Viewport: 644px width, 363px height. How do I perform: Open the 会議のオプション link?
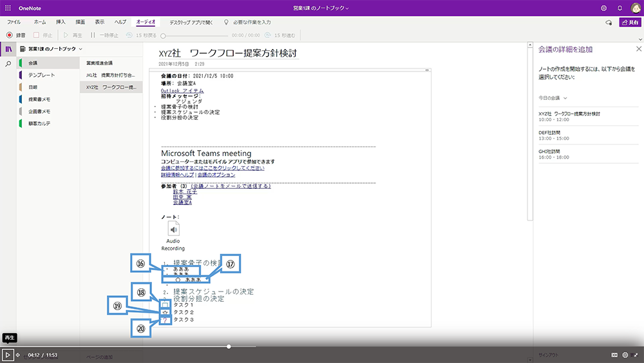tap(216, 175)
